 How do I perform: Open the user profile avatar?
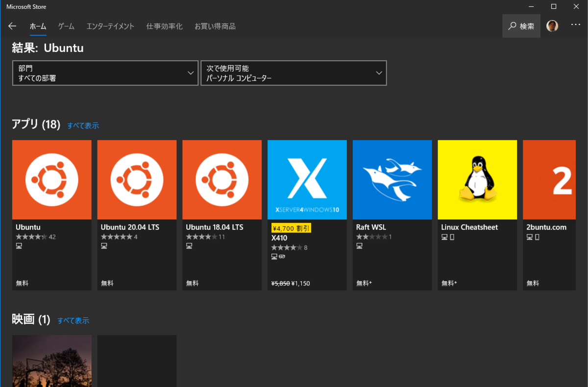(x=552, y=26)
